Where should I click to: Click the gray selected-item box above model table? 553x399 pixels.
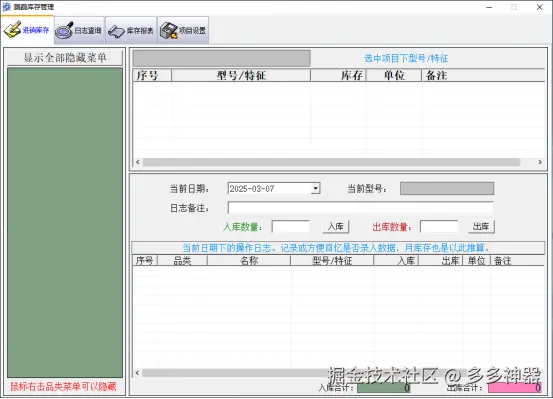[221, 58]
